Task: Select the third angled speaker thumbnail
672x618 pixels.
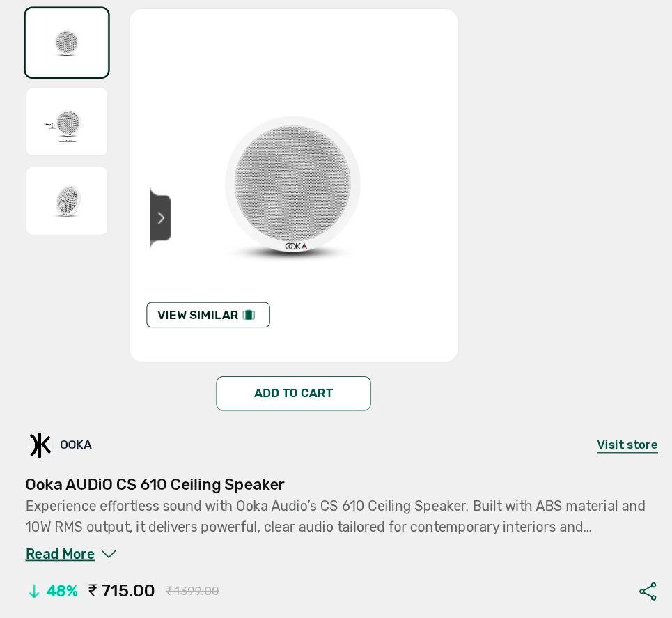Action: pos(67,201)
